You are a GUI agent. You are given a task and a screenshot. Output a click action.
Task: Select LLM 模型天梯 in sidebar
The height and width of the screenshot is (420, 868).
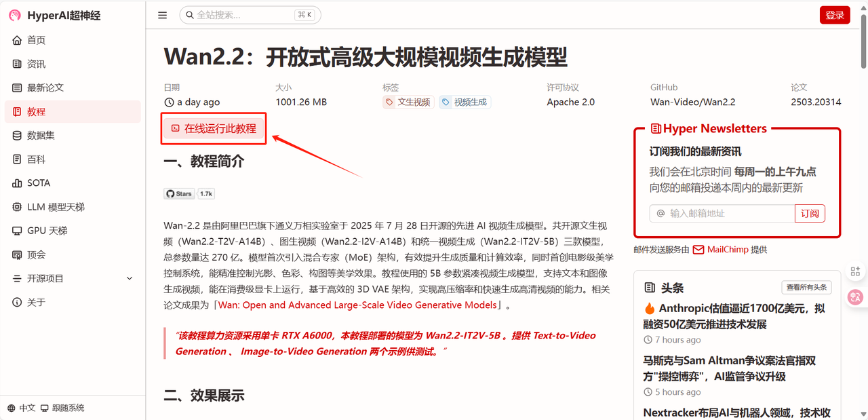coord(56,207)
